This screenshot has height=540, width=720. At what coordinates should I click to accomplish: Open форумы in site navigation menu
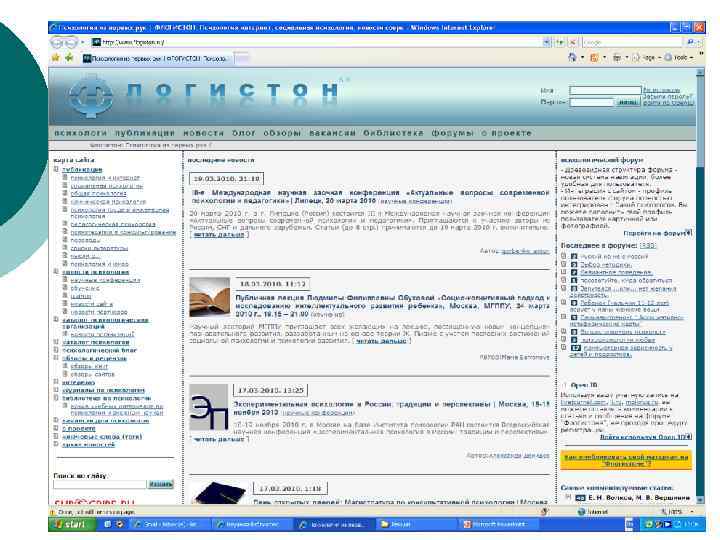click(x=452, y=133)
